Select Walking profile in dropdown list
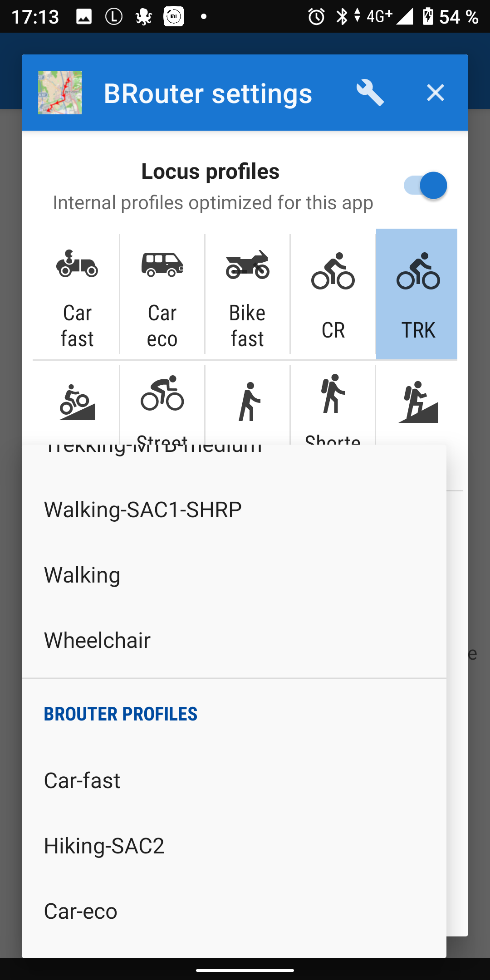This screenshot has width=490, height=980. click(x=82, y=575)
